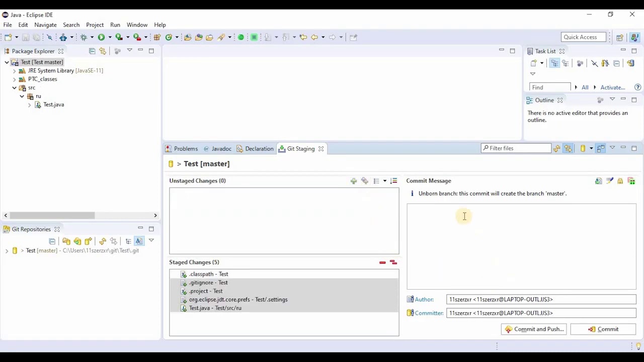The width and height of the screenshot is (644, 362).
Task: Open Run button dropdown arrow
Action: [x=110, y=37]
